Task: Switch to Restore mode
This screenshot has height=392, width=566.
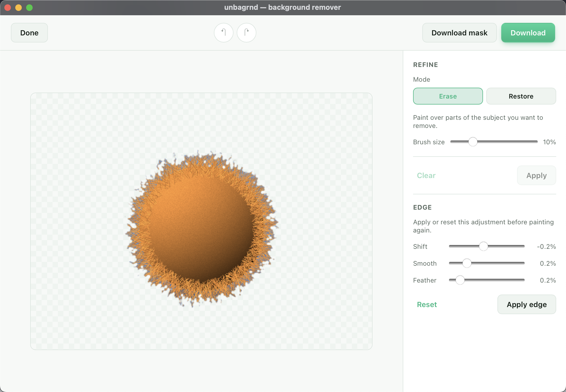Action: (x=521, y=96)
